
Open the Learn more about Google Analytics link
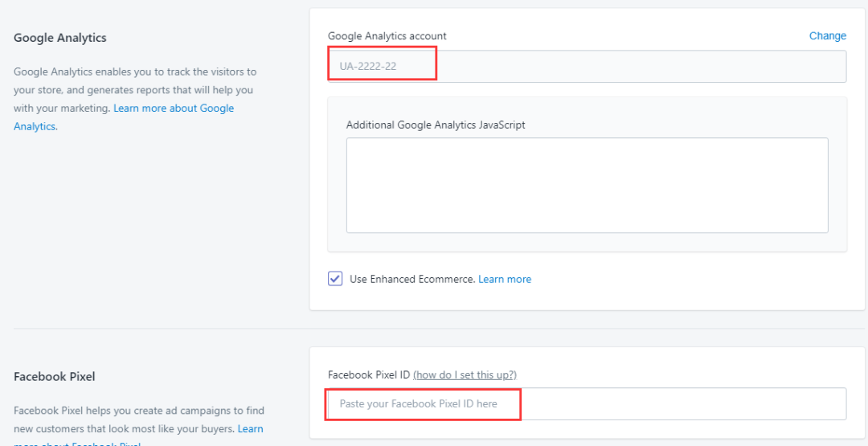click(174, 108)
